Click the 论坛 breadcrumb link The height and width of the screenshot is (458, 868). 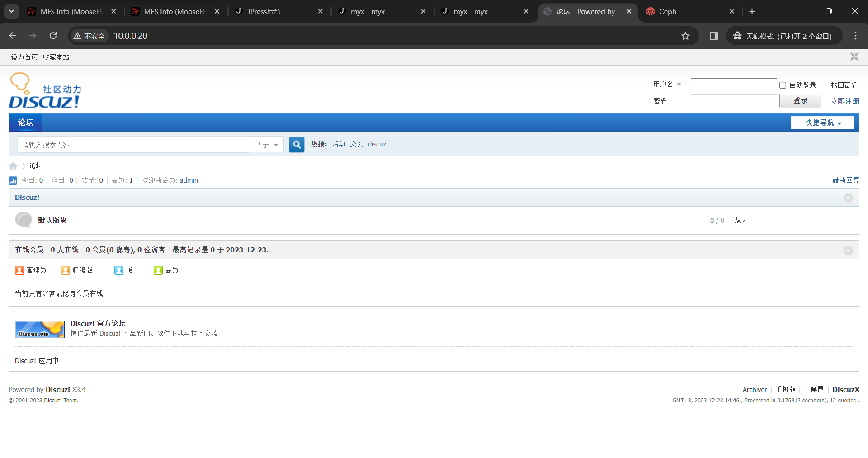point(36,165)
